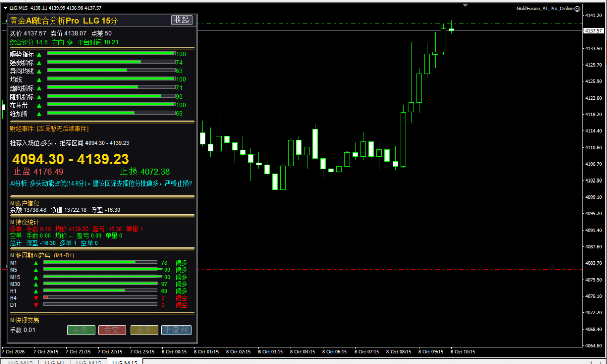The width and height of the screenshot is (607, 364).
Task: Click the 账户信息 section header
Action: tap(25, 203)
